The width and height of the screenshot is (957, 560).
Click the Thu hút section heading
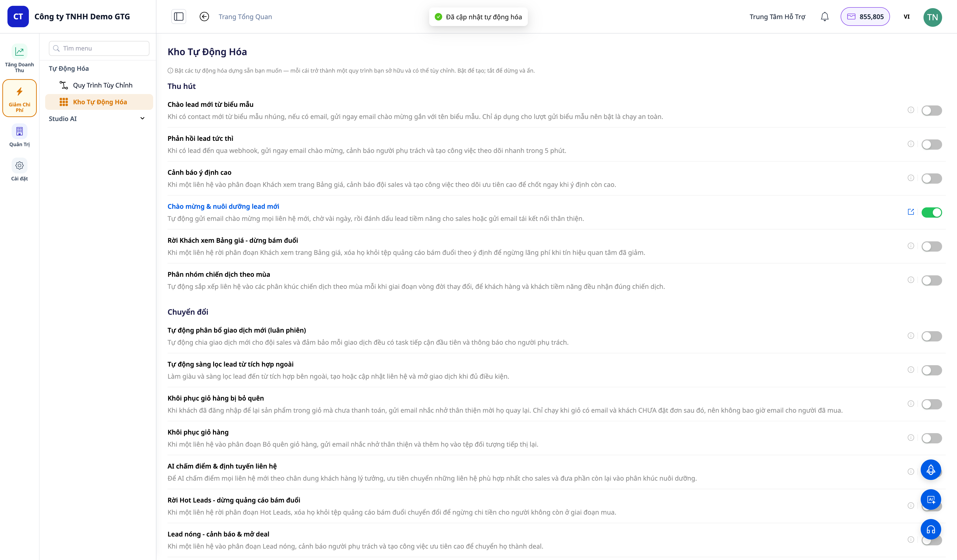[x=182, y=86]
